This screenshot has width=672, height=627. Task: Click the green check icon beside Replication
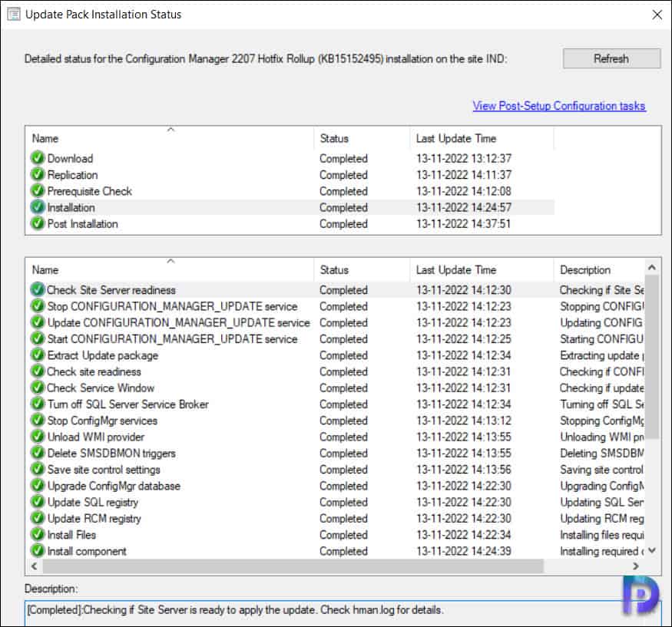[38, 174]
